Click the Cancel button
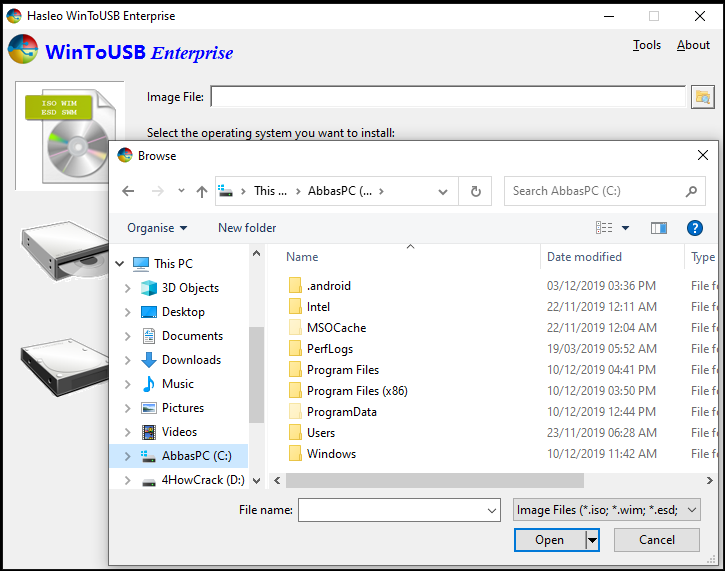 point(657,540)
